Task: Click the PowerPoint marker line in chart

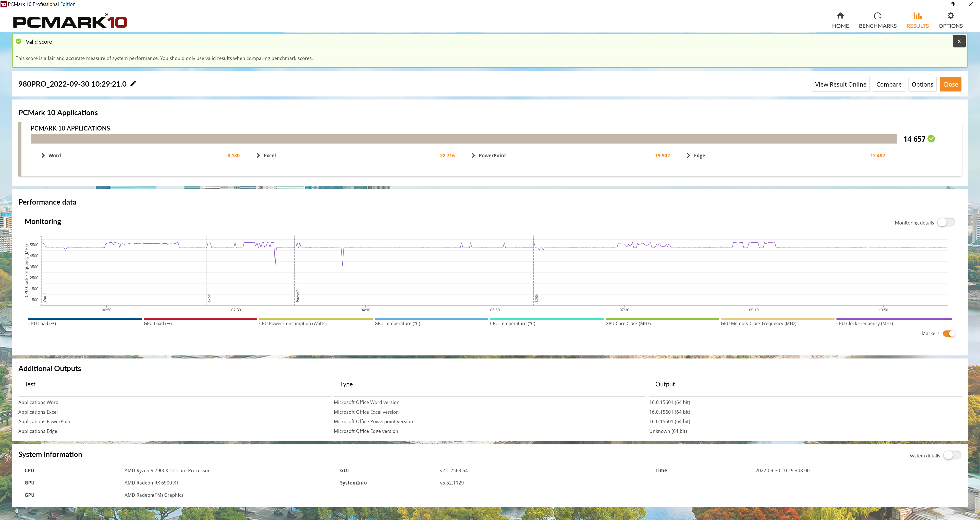Action: (x=295, y=270)
